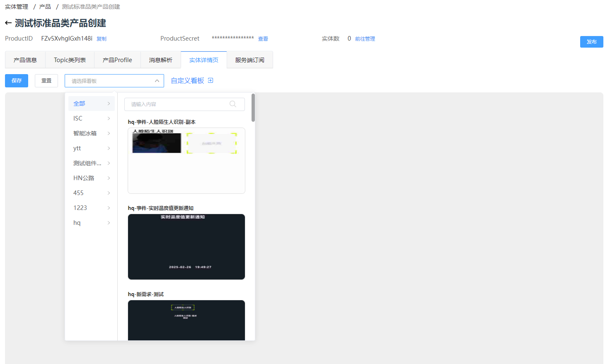Select the hq-事件-实时温度值更新通知 dashboard thumbnail
Screen dimensions: 610x364
pos(186,247)
